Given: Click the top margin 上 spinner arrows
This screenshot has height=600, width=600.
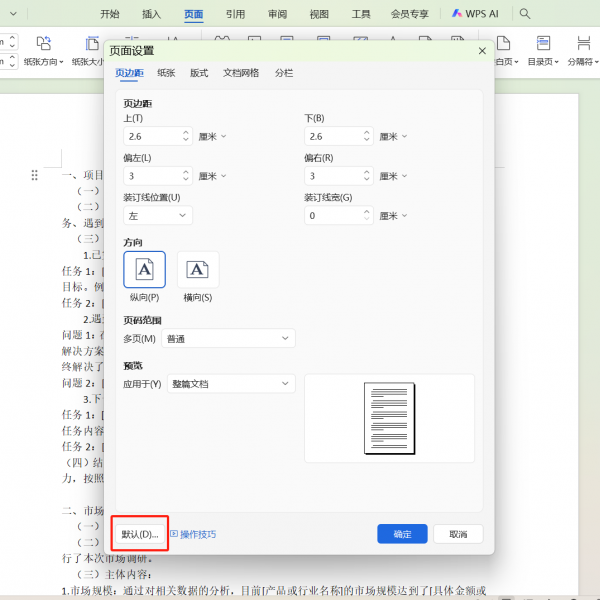Looking at the screenshot, I should point(186,136).
